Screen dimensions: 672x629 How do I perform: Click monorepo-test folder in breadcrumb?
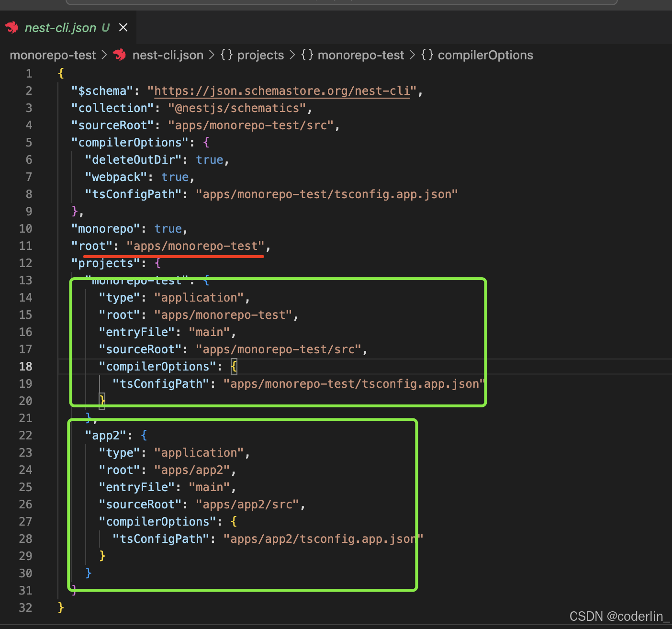[x=53, y=55]
